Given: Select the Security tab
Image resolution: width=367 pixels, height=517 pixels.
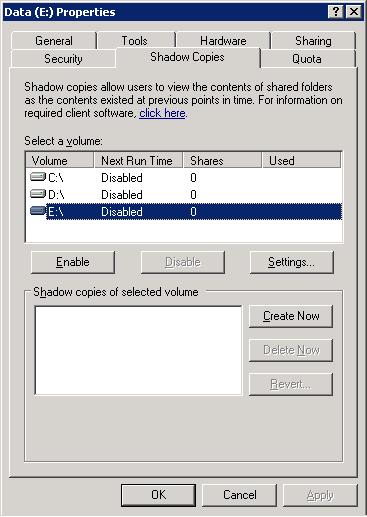Looking at the screenshot, I should 63,59.
